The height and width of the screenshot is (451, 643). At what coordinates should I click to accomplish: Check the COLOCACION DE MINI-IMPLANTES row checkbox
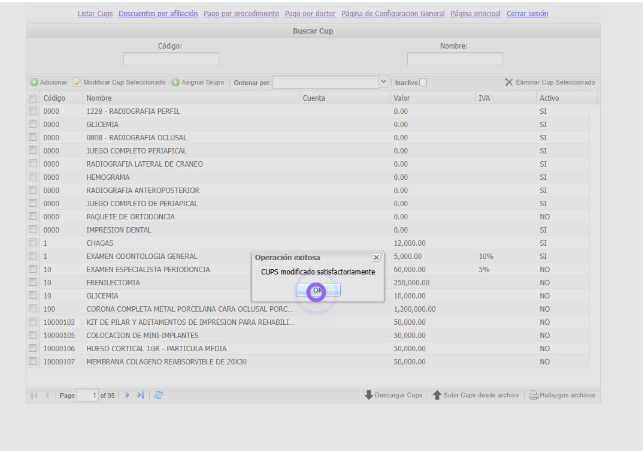click(33, 335)
